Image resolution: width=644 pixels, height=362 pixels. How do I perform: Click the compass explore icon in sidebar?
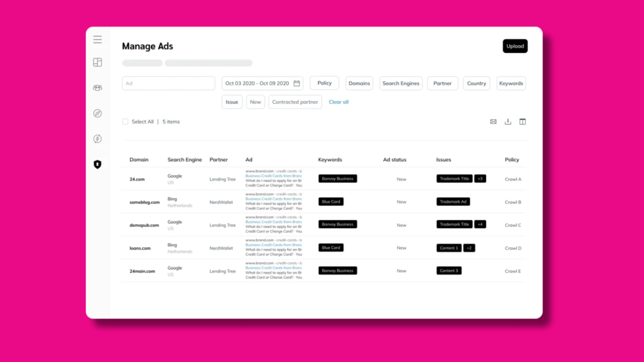(x=97, y=113)
